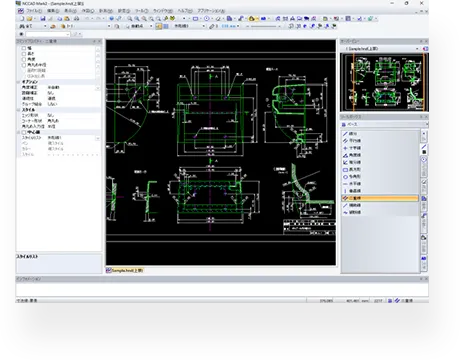Image resolution: width=460 pixels, height=360 pixels.
Task: Open the line style dropdown in toolbar
Action: pyautogui.click(x=203, y=26)
